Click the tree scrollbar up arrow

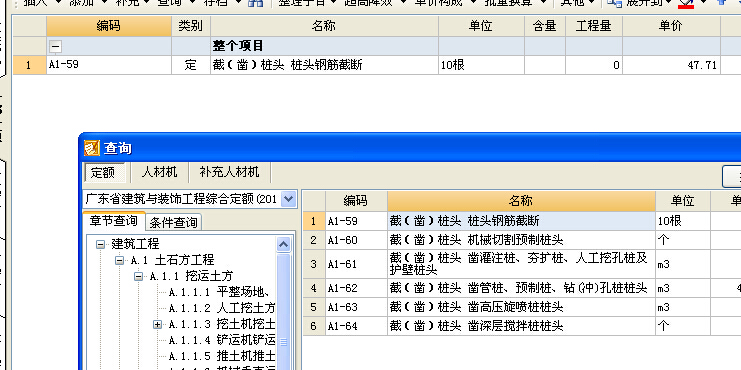point(283,244)
